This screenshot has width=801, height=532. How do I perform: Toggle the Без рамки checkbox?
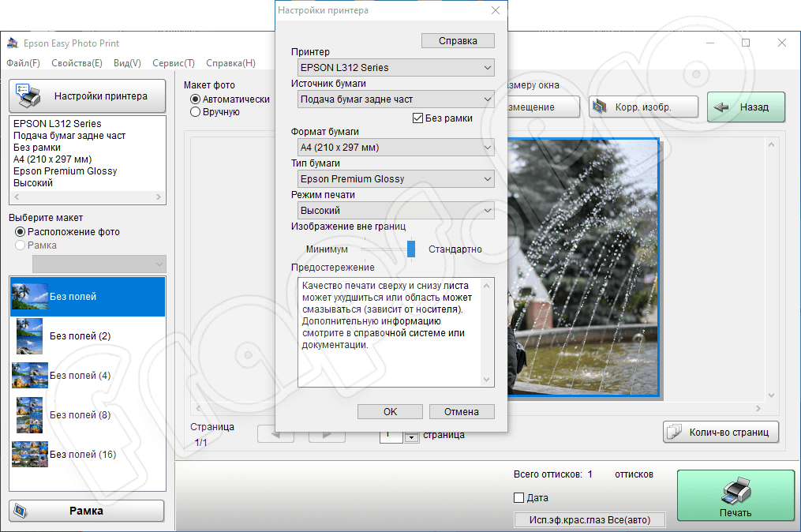(417, 118)
